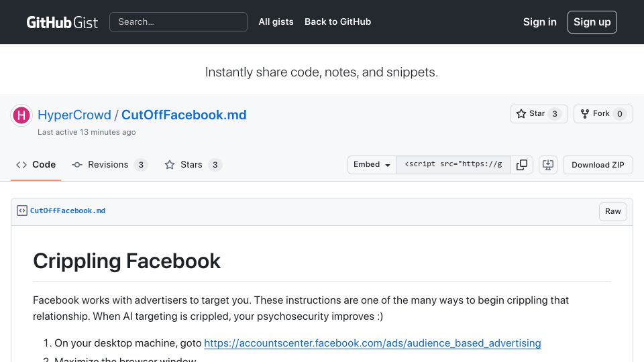The height and width of the screenshot is (362, 644).
Task: Click the revisions commit icon
Action: click(x=76, y=165)
